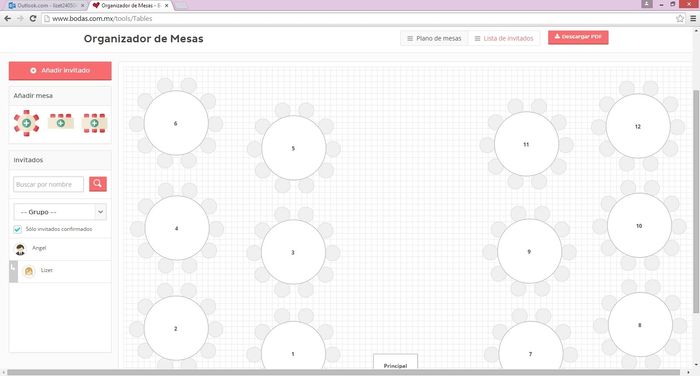Select table 4 on the plan

177,228
